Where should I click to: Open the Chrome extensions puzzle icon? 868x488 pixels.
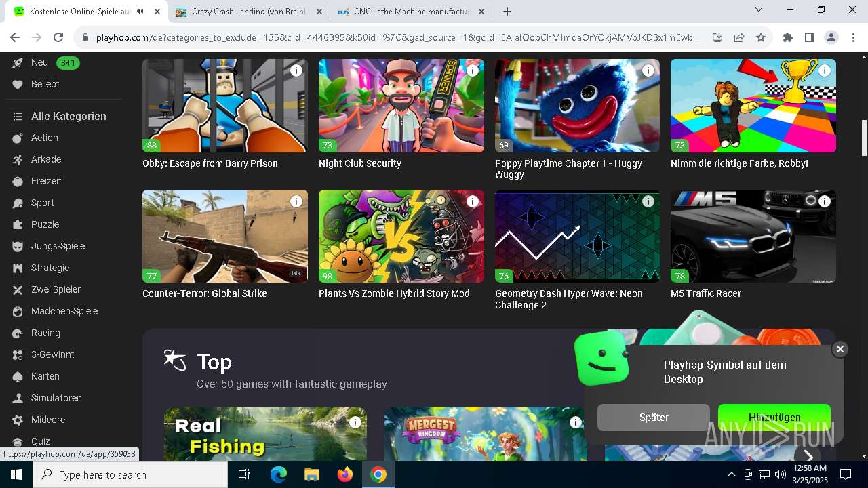[x=788, y=38]
